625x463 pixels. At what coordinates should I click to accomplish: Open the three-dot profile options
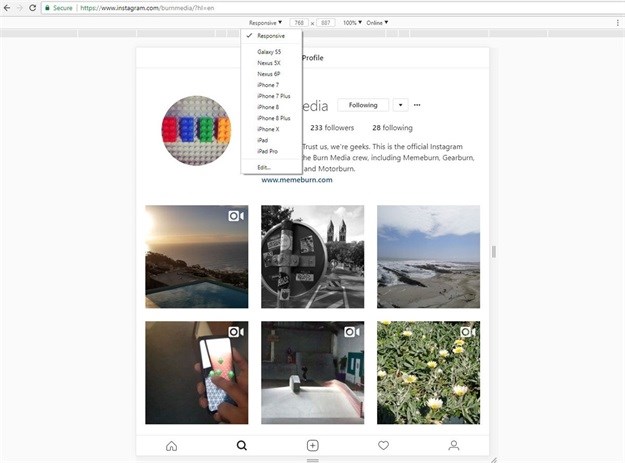[417, 105]
